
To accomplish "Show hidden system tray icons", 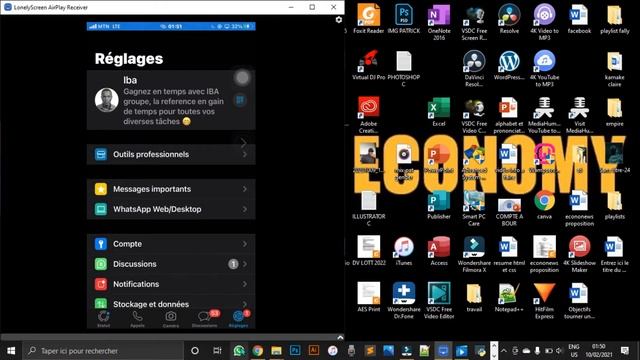I will click(504, 351).
